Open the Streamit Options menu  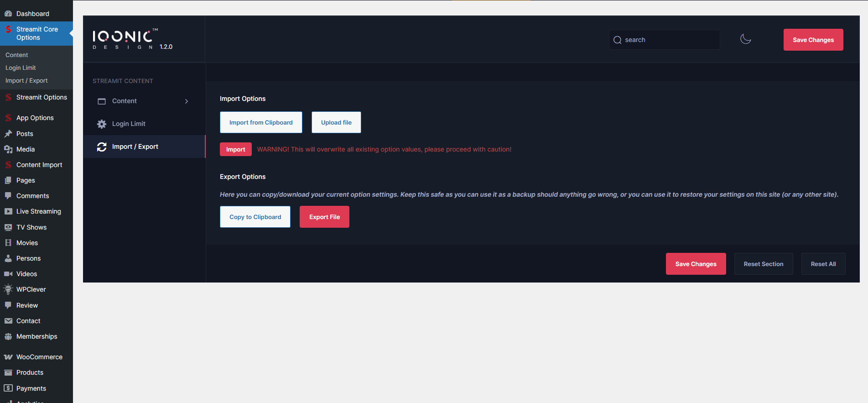click(x=41, y=97)
